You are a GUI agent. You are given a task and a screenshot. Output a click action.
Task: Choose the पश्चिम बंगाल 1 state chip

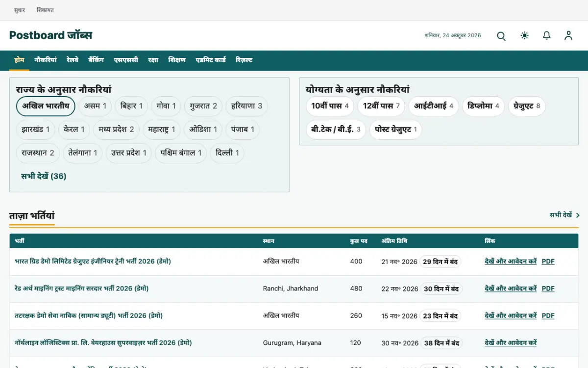(x=181, y=153)
